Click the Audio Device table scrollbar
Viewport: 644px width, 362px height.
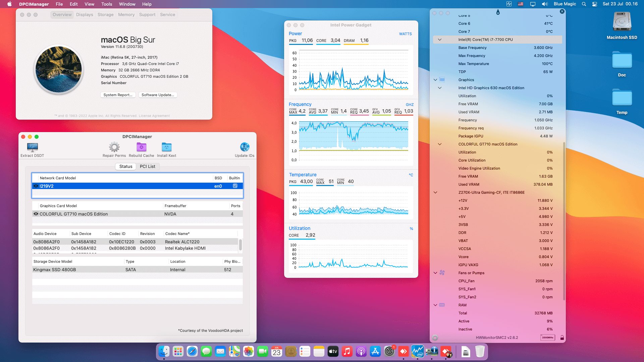240,245
